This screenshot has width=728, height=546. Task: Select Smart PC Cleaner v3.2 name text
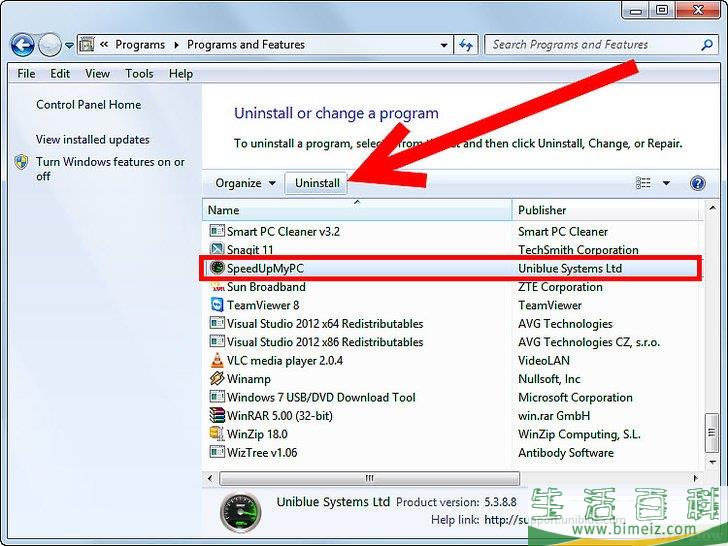283,231
